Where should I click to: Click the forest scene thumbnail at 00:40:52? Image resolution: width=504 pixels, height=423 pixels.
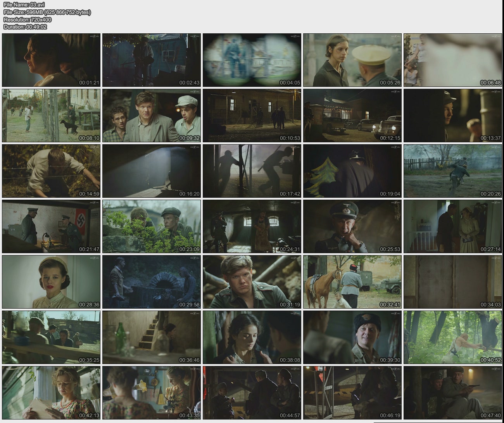click(453, 337)
